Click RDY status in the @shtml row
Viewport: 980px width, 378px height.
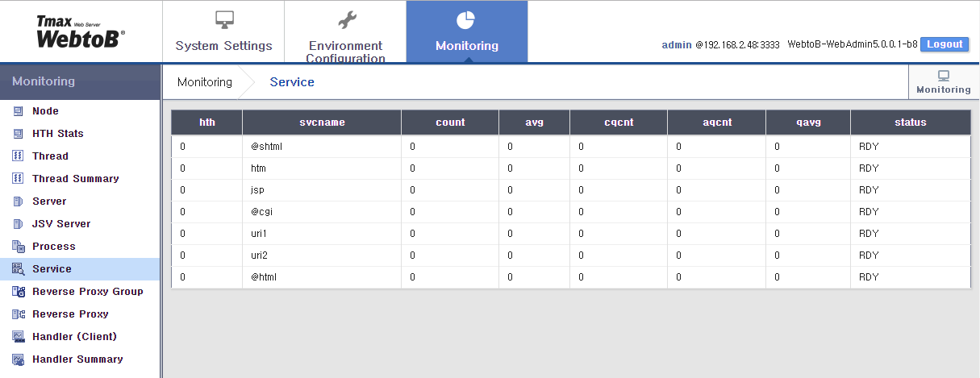(x=869, y=147)
